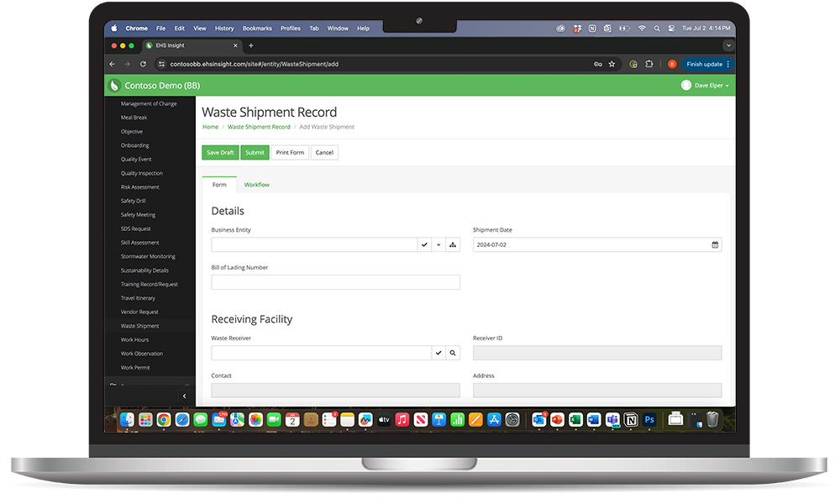Go to Risk Assessment in the sidebar
The image size is (840, 504).
pos(140,187)
